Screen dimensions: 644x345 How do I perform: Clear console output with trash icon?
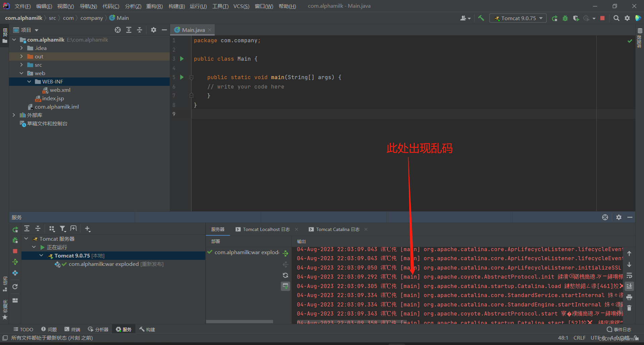[x=629, y=308]
